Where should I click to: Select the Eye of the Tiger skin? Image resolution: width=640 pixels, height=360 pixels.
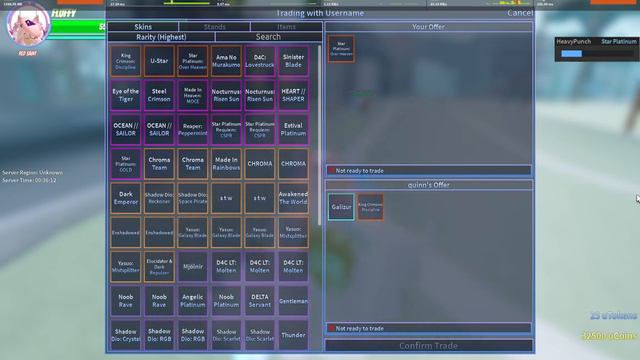coord(125,95)
